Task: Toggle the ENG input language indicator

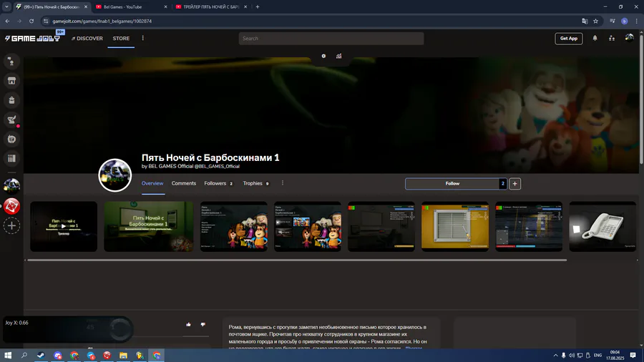Action: pyautogui.click(x=597, y=356)
